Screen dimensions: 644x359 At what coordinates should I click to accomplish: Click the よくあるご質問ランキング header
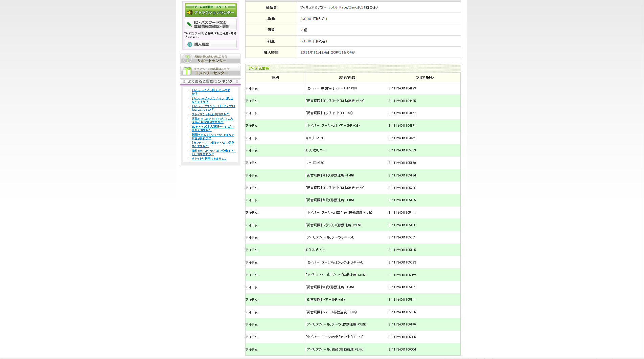210,81
